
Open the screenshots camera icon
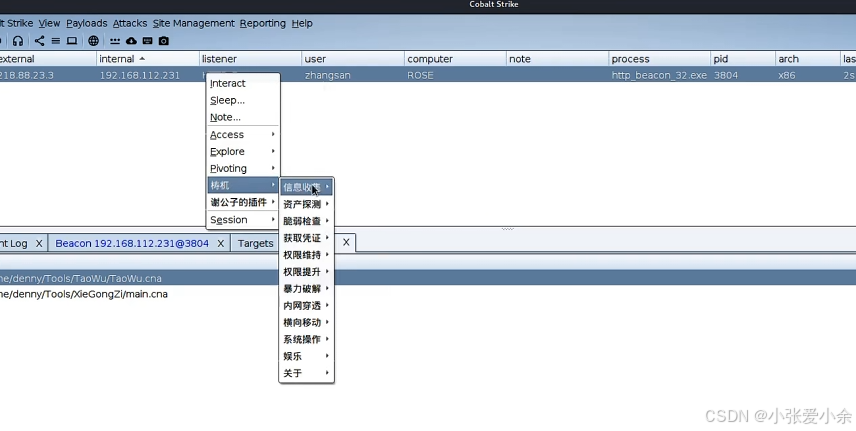(x=164, y=41)
